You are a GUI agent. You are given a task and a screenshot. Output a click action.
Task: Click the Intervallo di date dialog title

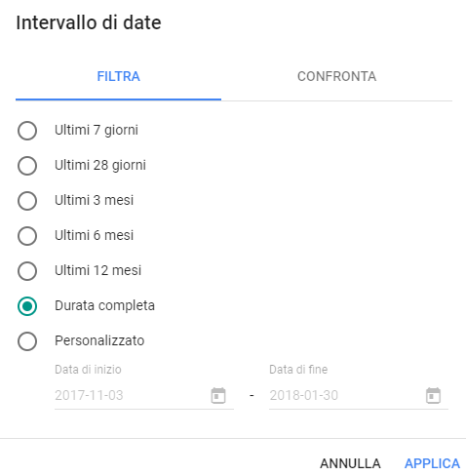tap(89, 22)
